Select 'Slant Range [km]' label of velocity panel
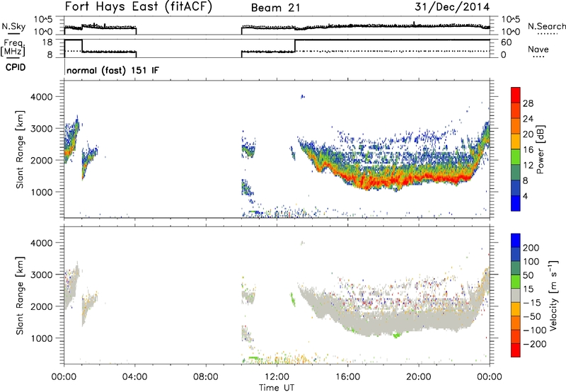The image size is (566, 392). (20, 296)
